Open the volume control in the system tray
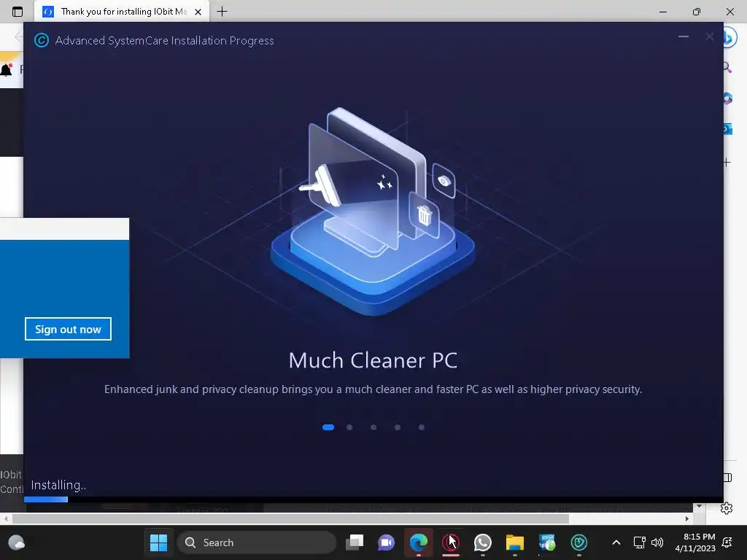The image size is (747, 560). (x=657, y=542)
